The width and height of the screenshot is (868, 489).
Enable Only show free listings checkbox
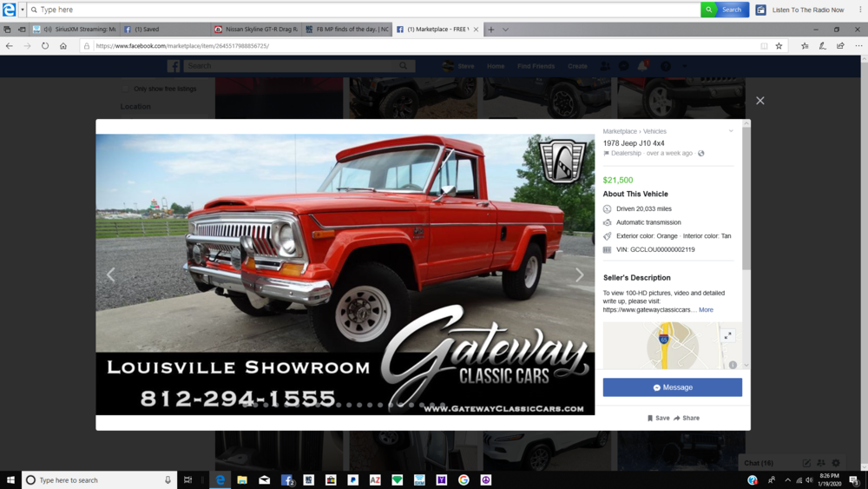(125, 89)
